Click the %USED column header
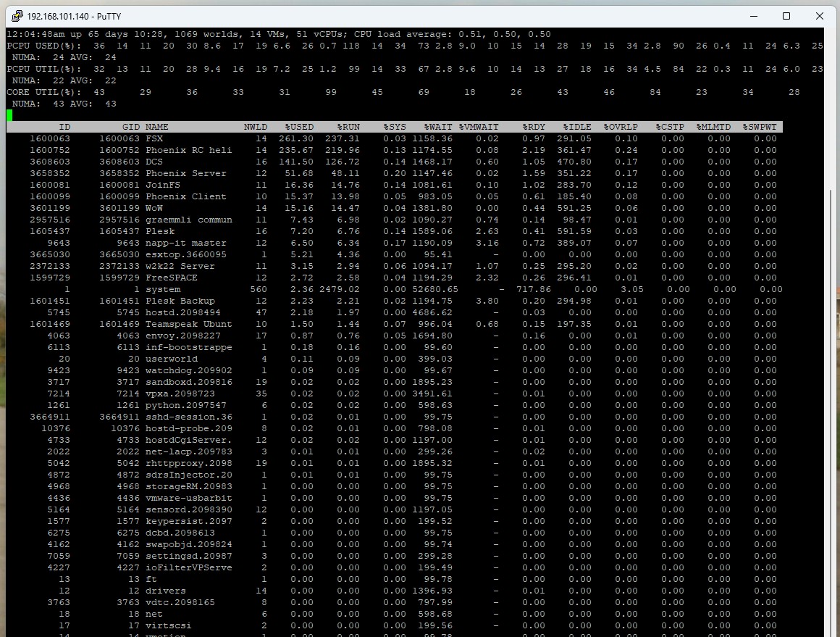 coord(299,127)
